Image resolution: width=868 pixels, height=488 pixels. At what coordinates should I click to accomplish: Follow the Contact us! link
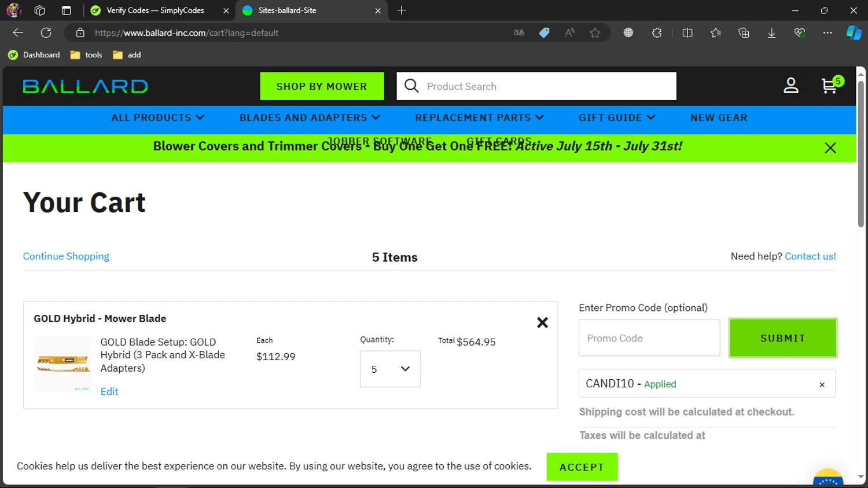[810, 256]
